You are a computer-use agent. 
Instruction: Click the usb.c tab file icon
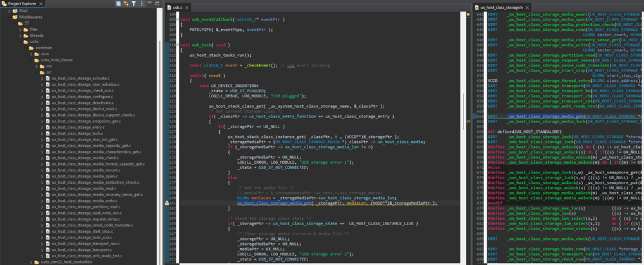(170, 7)
